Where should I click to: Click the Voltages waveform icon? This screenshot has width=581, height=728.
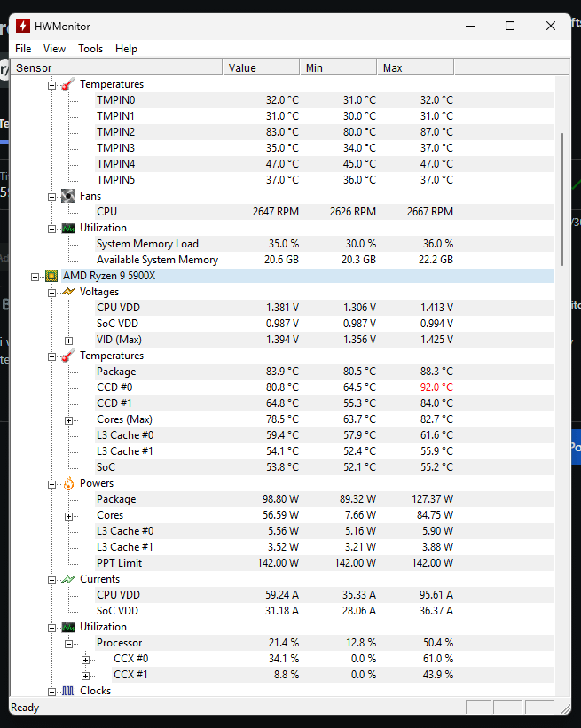click(68, 292)
